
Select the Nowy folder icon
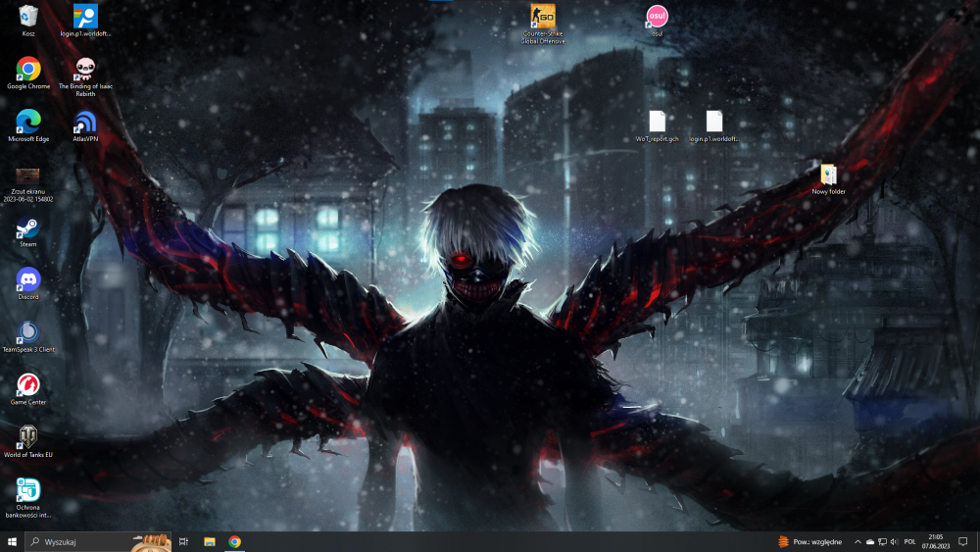[x=829, y=179]
